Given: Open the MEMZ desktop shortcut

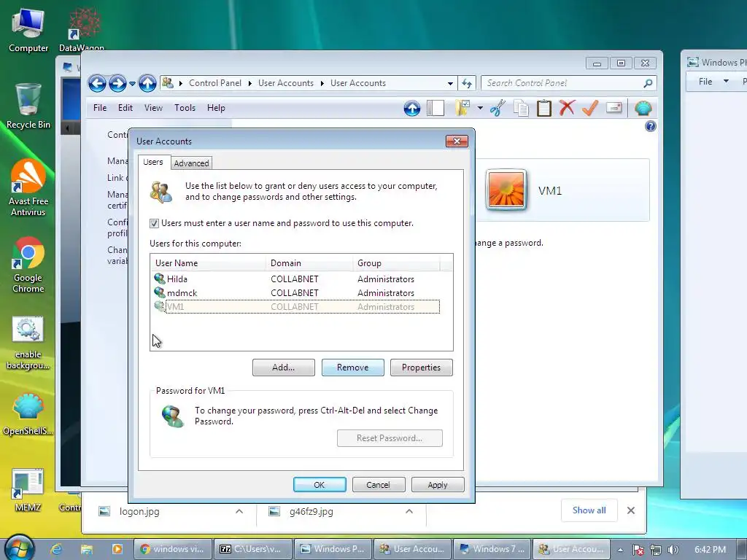Looking at the screenshot, I should pos(28,491).
